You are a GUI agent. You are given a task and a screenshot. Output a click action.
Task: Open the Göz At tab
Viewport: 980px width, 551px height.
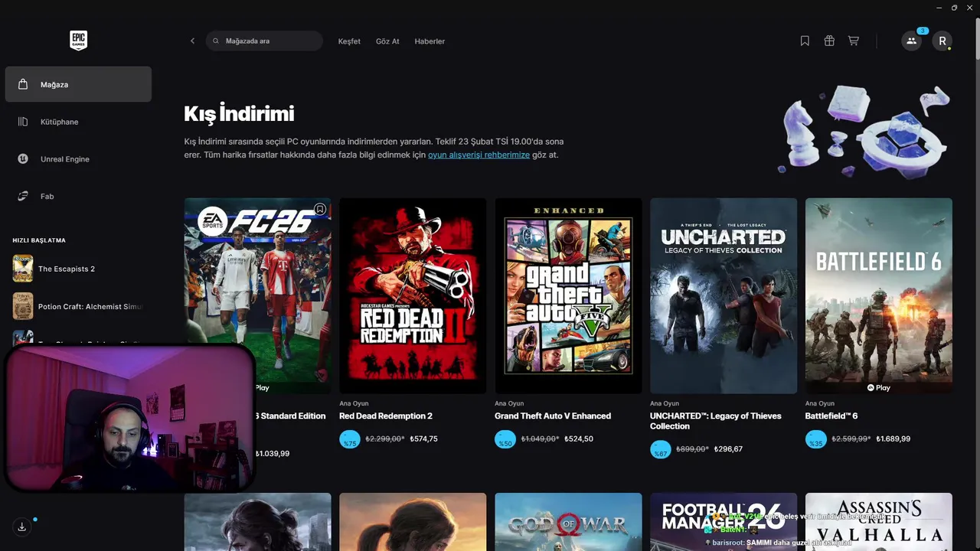(x=387, y=41)
